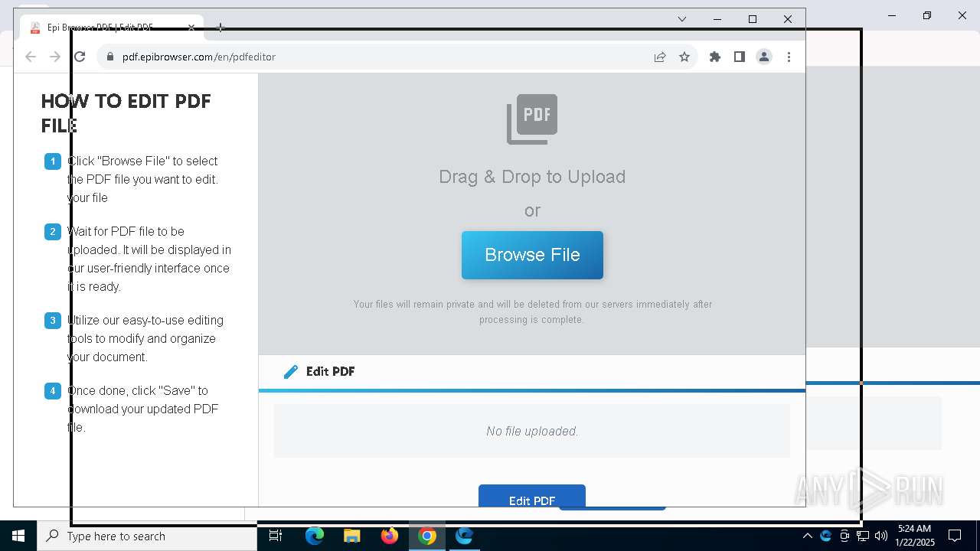
Task: Open Task View from taskbar
Action: [276, 536]
